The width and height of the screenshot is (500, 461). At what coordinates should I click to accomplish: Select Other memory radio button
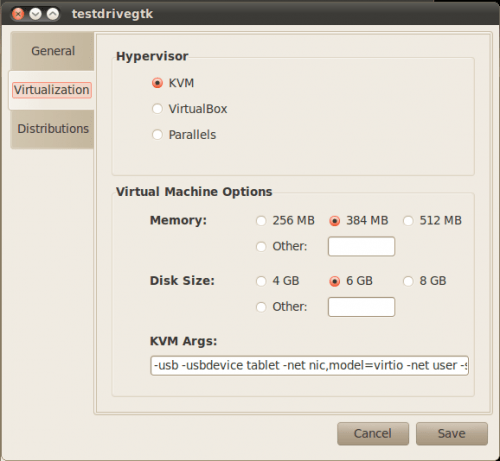coord(282,246)
